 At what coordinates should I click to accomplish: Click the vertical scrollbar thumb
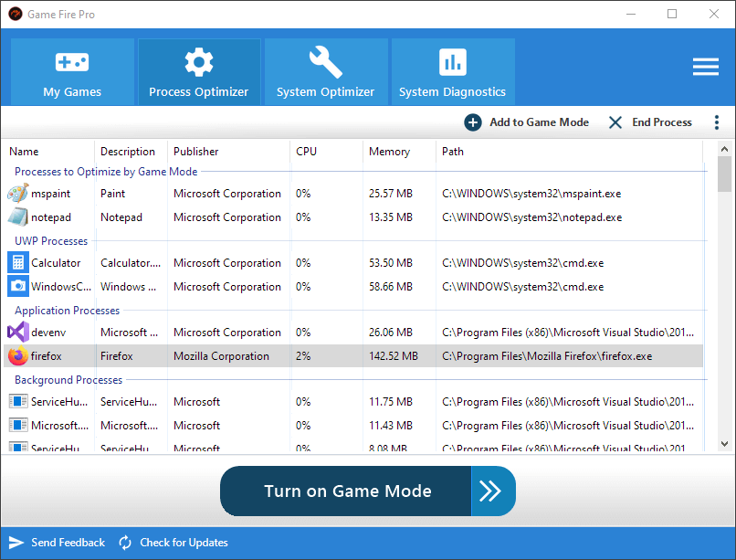[x=724, y=174]
